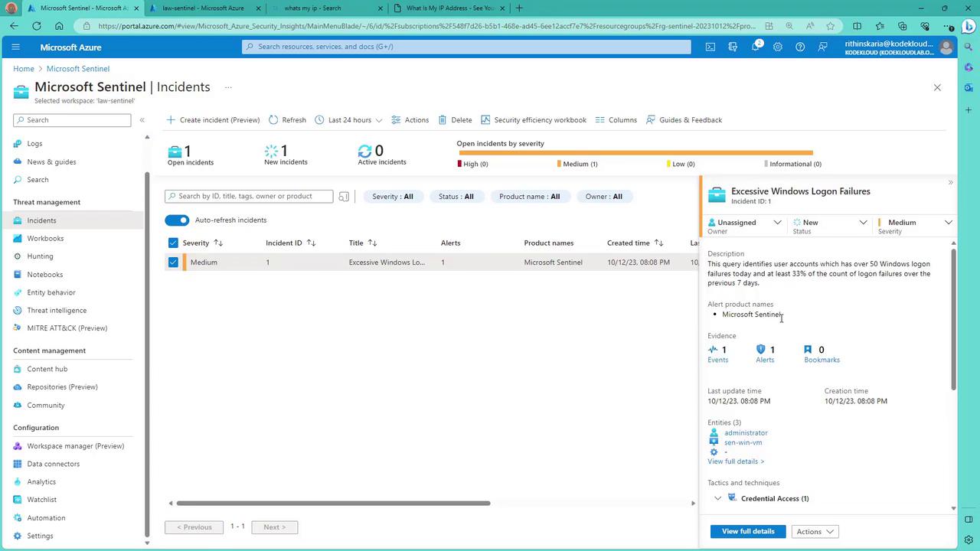Select Hunting under Threat management
The width and height of the screenshot is (980, 551).
pyautogui.click(x=40, y=256)
